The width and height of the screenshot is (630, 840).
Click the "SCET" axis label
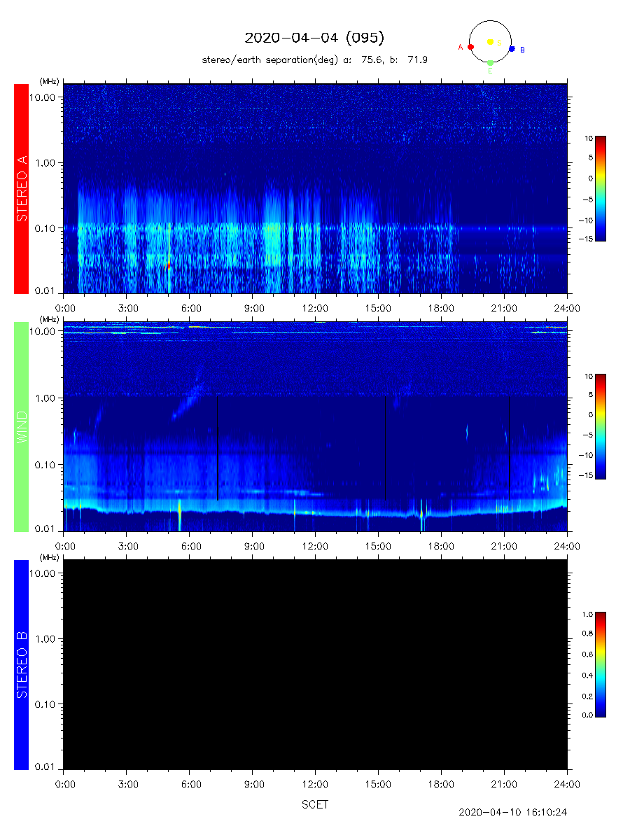(x=315, y=805)
